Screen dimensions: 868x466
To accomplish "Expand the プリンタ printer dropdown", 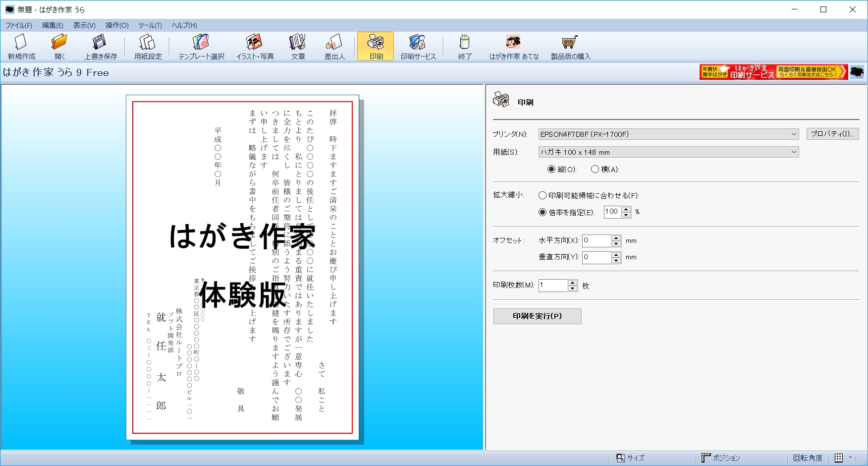I will click(794, 134).
